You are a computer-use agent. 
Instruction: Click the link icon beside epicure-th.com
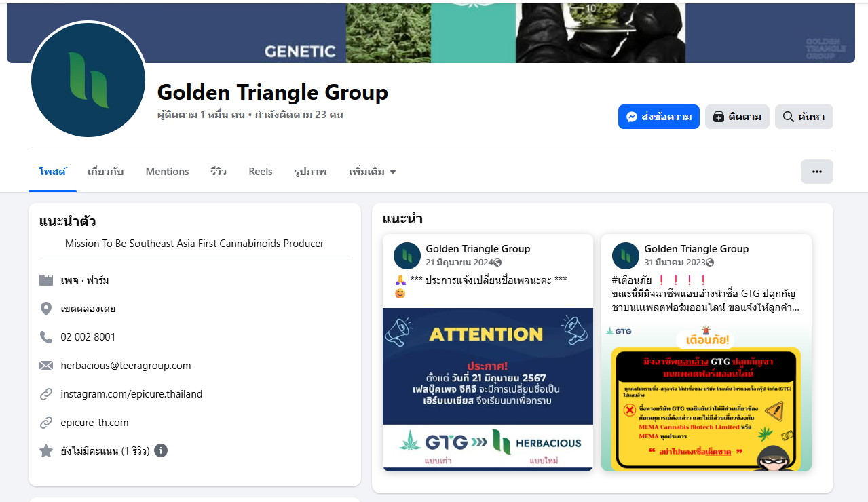46,423
